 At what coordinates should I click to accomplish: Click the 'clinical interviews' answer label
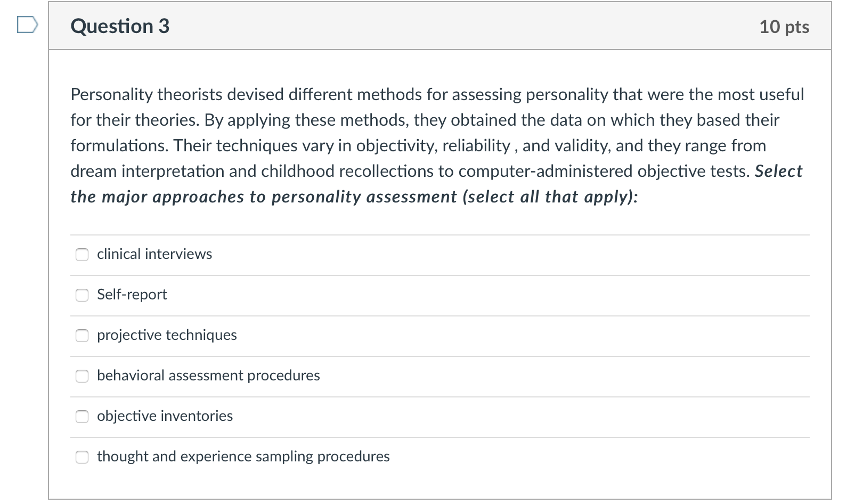[x=154, y=254]
